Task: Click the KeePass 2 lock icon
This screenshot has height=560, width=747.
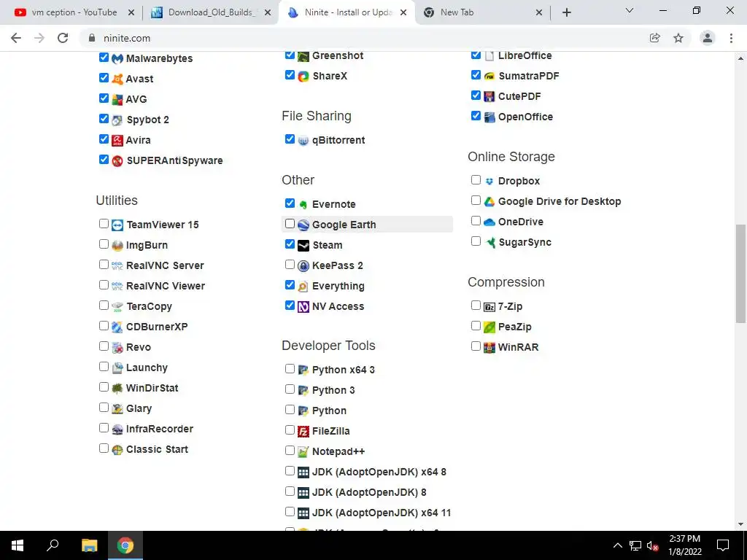Action: [303, 265]
